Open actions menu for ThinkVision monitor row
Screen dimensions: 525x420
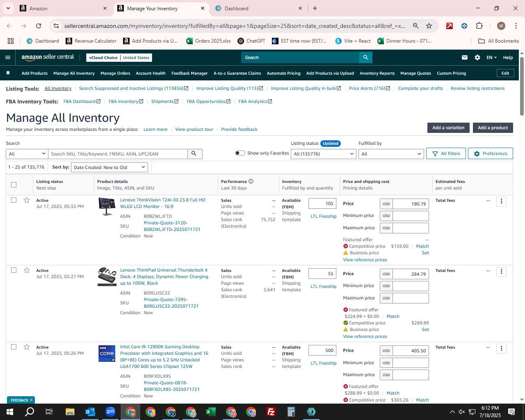(x=501, y=201)
